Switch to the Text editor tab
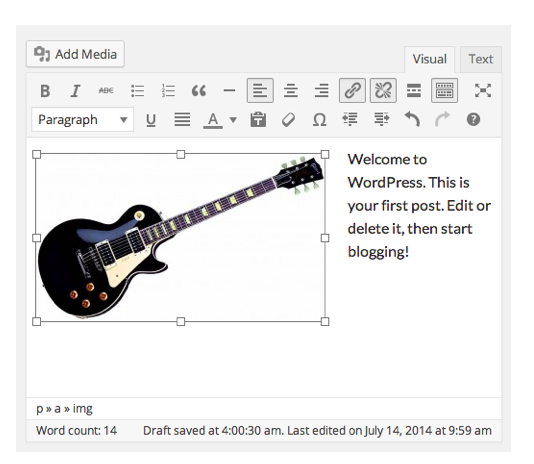534x464 pixels. [x=481, y=59]
